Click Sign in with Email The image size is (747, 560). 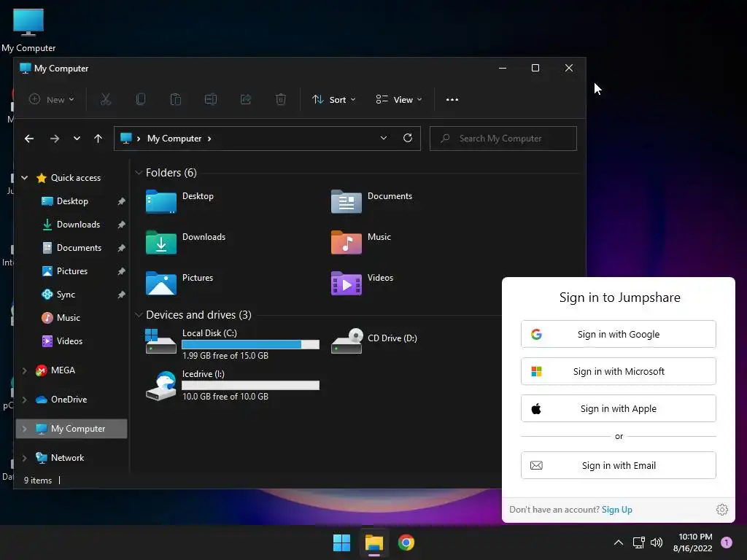coord(619,464)
